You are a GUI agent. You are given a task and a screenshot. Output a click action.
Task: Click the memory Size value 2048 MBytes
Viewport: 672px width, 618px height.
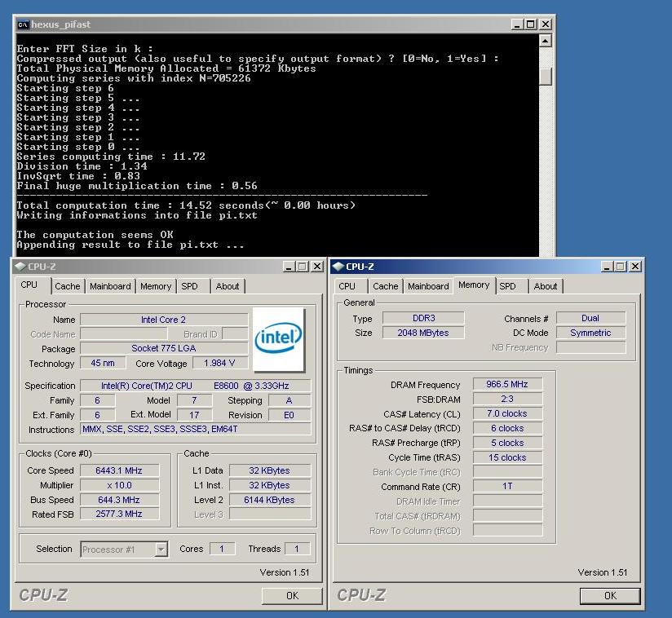[423, 333]
